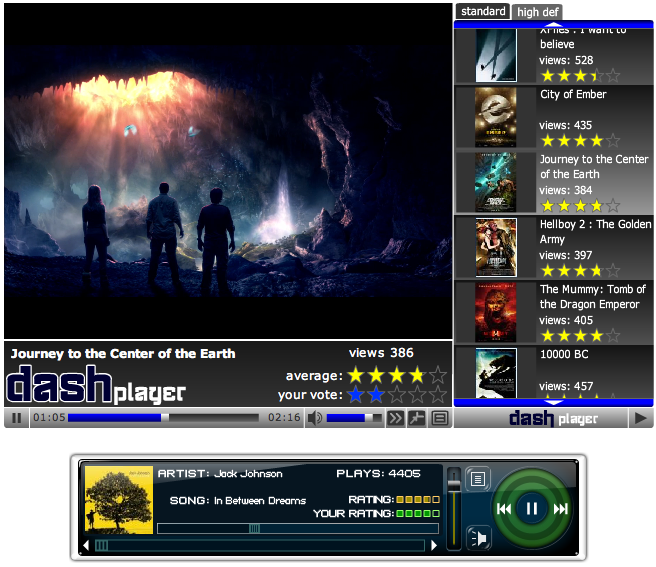Vote three stars in your vote row
Viewport: 656px width, 567px height.
tap(397, 394)
